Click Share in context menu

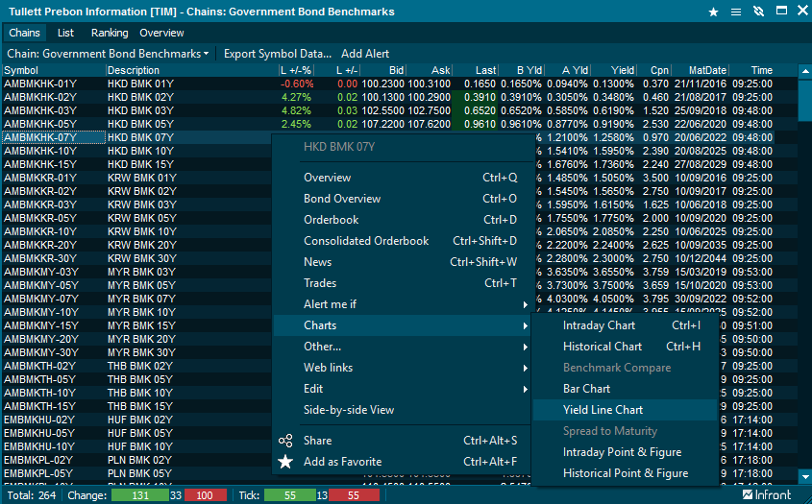[403, 441]
